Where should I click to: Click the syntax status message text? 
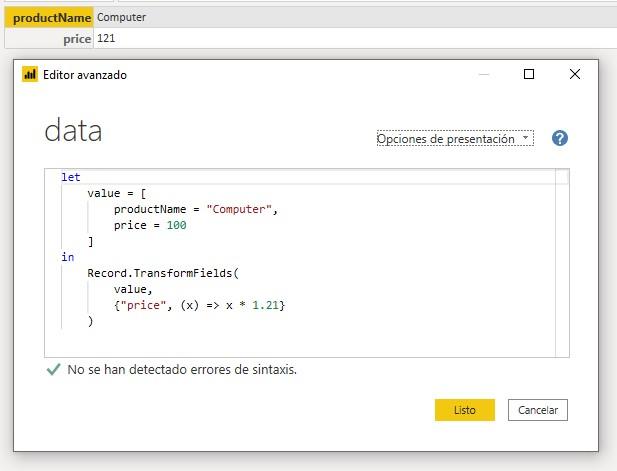point(182,369)
